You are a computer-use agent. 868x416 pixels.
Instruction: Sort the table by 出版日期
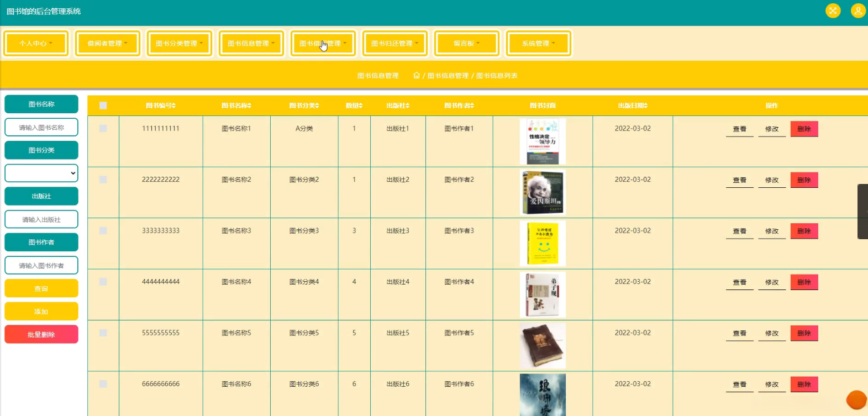click(x=633, y=106)
